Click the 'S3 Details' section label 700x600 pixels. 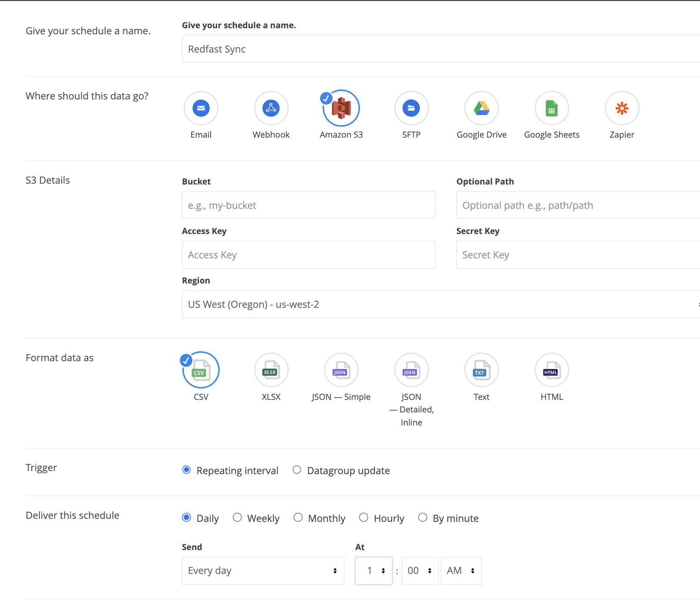[x=48, y=180]
